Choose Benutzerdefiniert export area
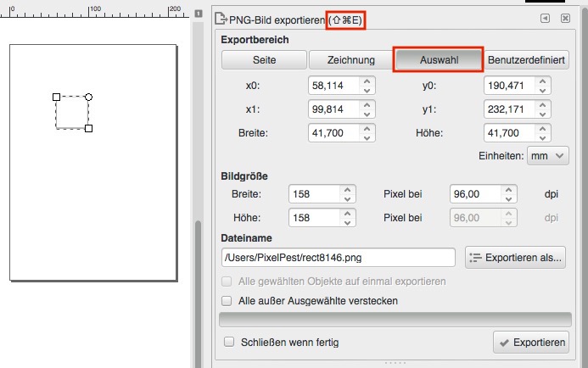Viewport: 588px width, 368px height. point(527,60)
